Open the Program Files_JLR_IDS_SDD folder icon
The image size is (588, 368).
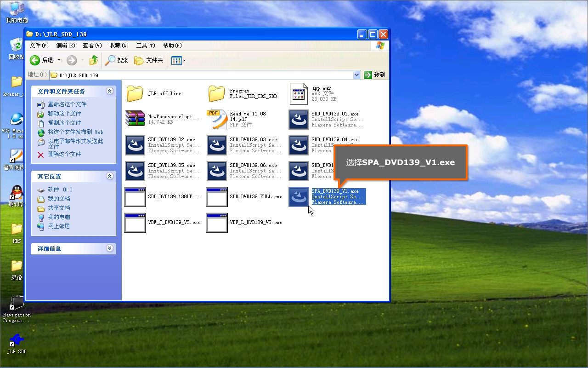pyautogui.click(x=217, y=93)
